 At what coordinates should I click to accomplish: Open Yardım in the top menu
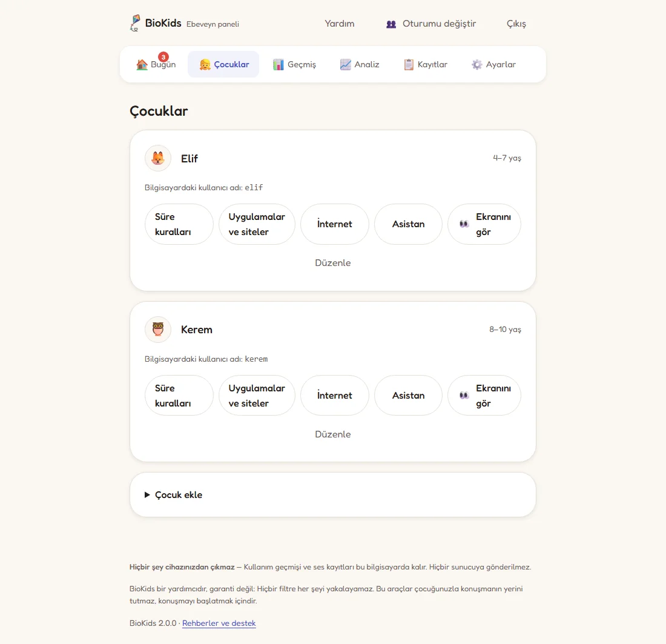tap(340, 24)
